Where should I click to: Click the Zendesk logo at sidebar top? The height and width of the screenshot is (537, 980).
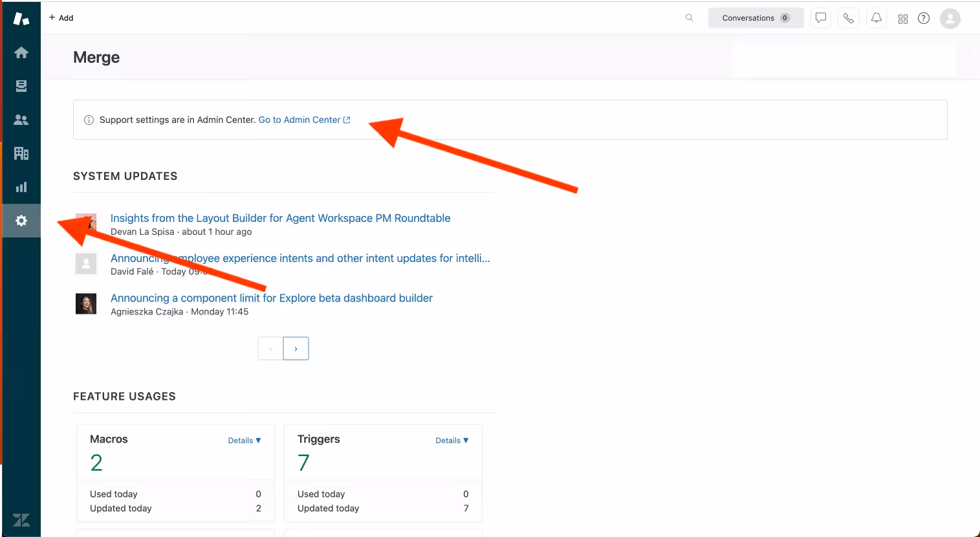[x=21, y=19]
